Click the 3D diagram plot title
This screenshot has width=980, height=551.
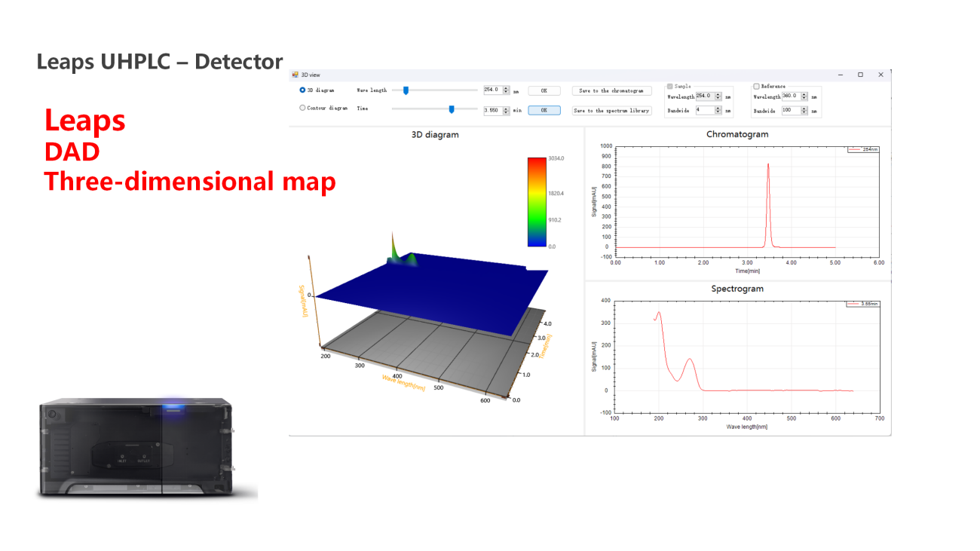click(435, 135)
